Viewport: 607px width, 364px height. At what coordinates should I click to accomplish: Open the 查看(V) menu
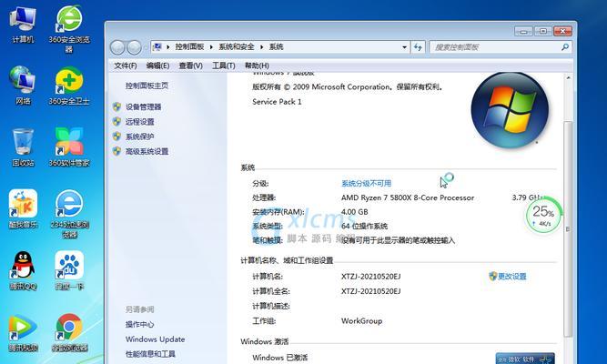coord(190,66)
